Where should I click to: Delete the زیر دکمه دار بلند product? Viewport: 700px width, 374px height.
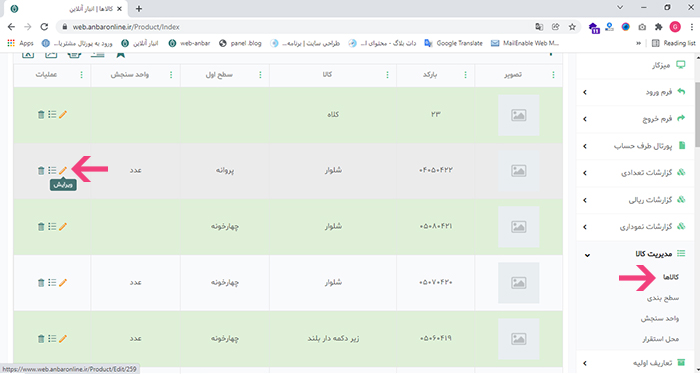(41, 339)
